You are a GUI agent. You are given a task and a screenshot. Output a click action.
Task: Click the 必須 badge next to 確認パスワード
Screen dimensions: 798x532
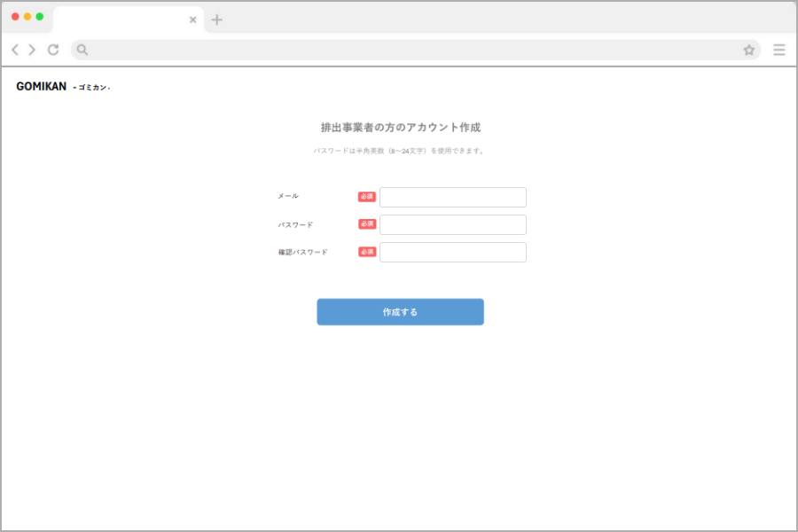367,252
